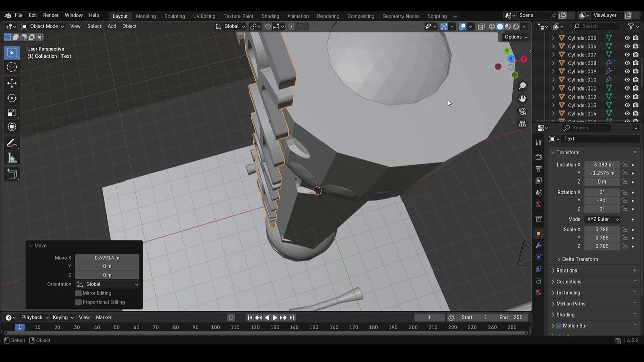Hide Cylinder.005 in the outliner

(x=627, y=38)
